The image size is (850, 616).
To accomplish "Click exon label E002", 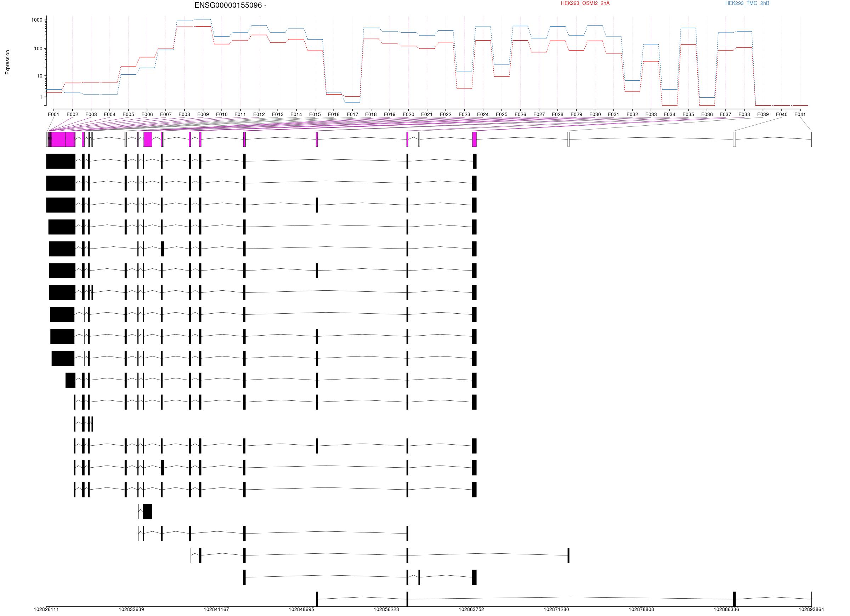I will (x=72, y=115).
